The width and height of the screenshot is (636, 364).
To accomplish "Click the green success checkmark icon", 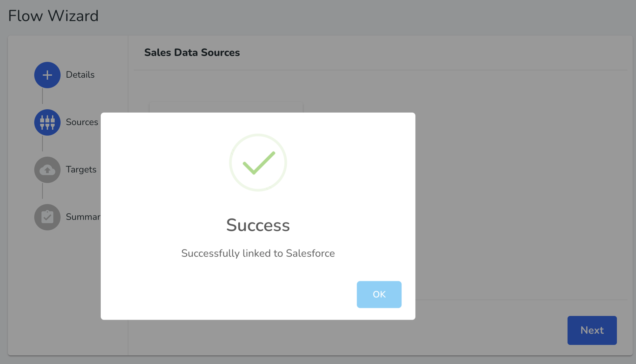I will click(258, 163).
